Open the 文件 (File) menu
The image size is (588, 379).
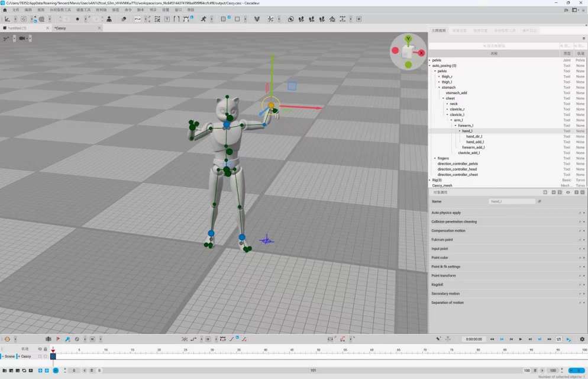point(15,10)
